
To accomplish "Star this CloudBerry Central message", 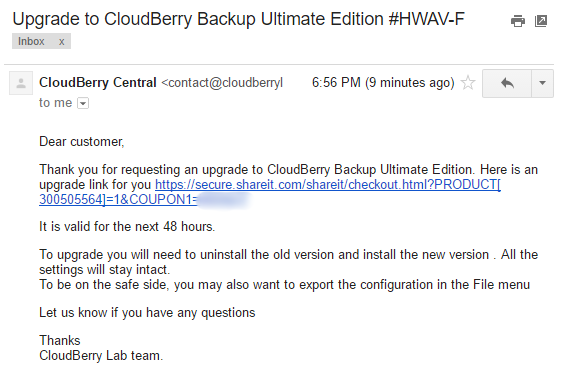I will (x=468, y=83).
